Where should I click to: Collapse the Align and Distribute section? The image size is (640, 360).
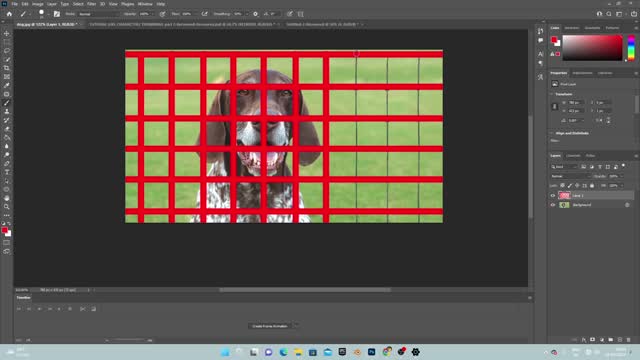coord(552,133)
